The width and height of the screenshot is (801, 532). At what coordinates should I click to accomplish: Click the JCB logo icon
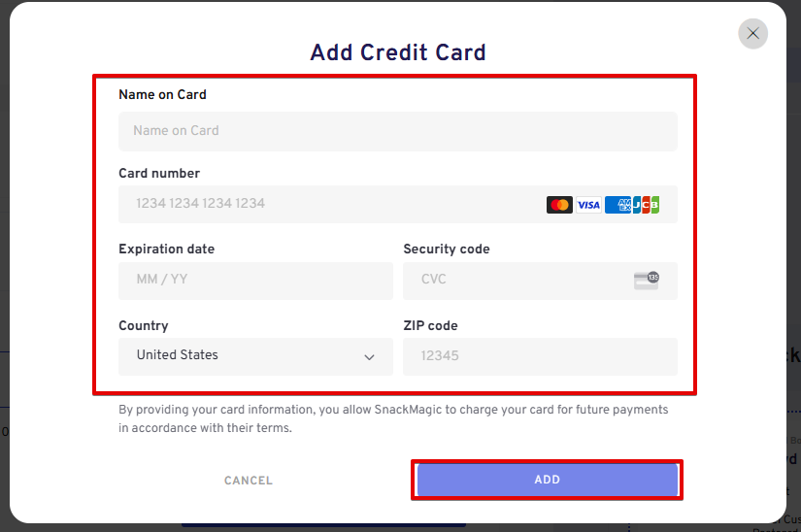[x=647, y=205]
